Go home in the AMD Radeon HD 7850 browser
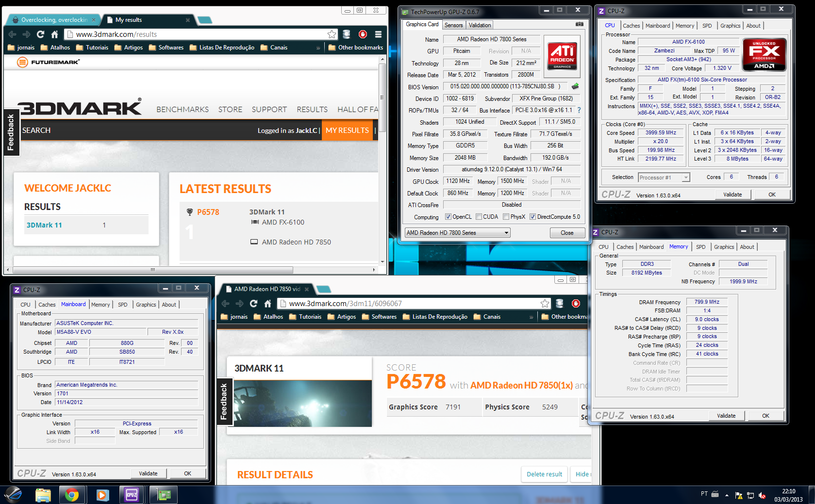This screenshot has height=504, width=815. click(x=267, y=304)
